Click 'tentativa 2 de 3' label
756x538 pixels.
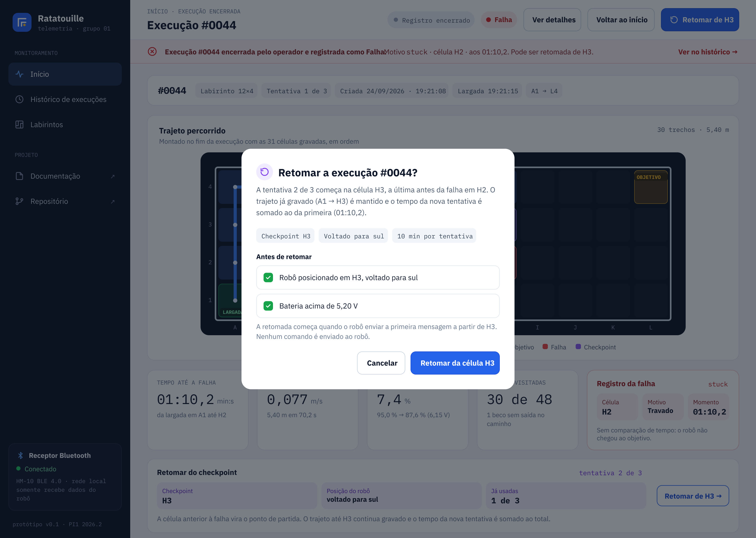point(610,473)
